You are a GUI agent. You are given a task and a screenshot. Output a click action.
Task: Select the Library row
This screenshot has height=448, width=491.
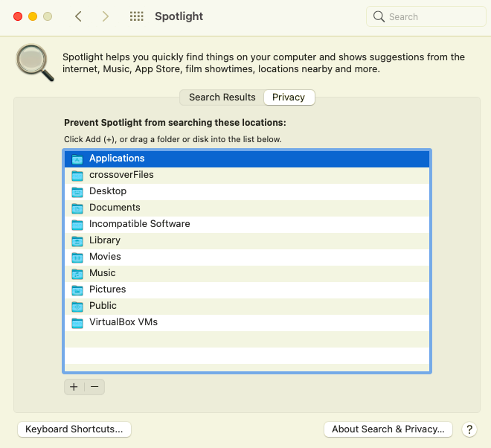(x=247, y=241)
